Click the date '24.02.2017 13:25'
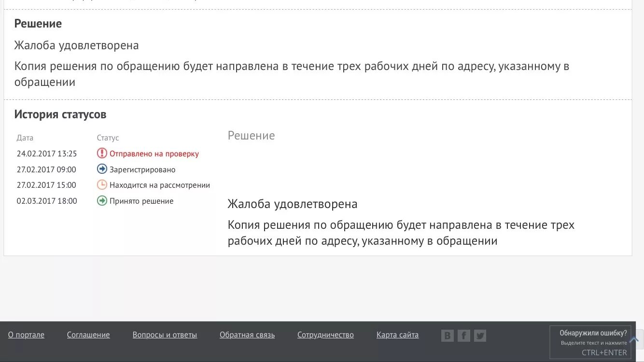This screenshot has height=362, width=644. (x=47, y=154)
